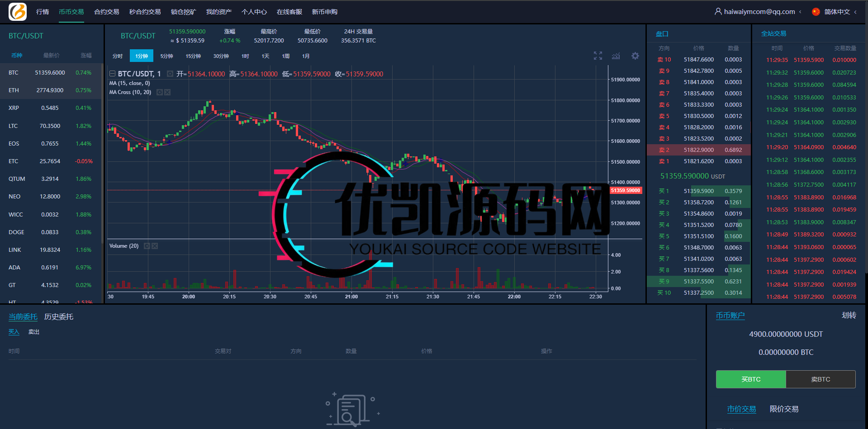Remove the MA Cross indicator with its X icon
Image resolution: width=868 pixels, height=429 pixels.
click(x=167, y=92)
